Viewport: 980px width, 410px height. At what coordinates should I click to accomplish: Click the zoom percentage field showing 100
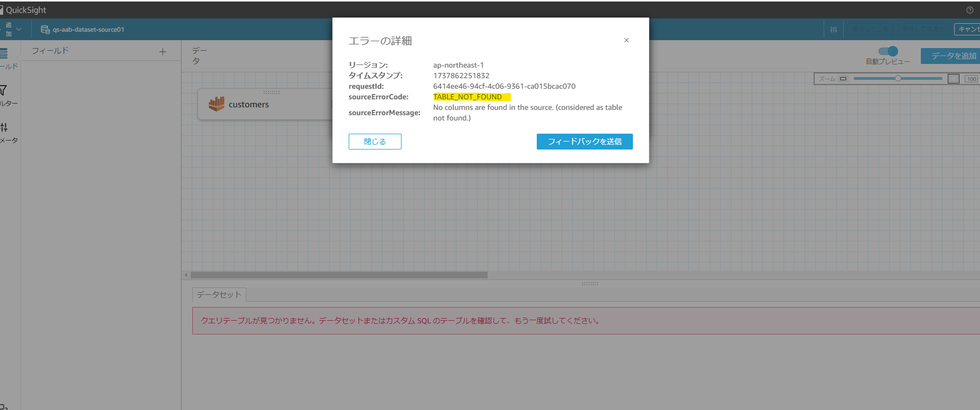(972, 79)
